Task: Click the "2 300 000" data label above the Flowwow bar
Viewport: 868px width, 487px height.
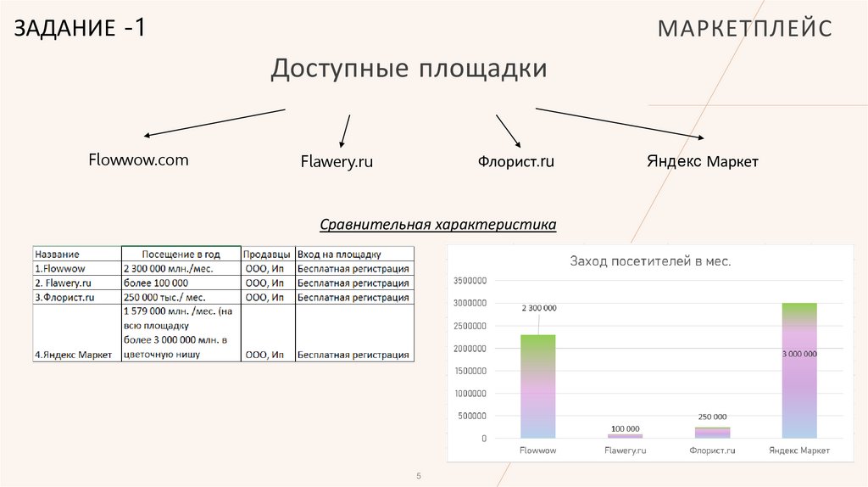Action: (539, 308)
